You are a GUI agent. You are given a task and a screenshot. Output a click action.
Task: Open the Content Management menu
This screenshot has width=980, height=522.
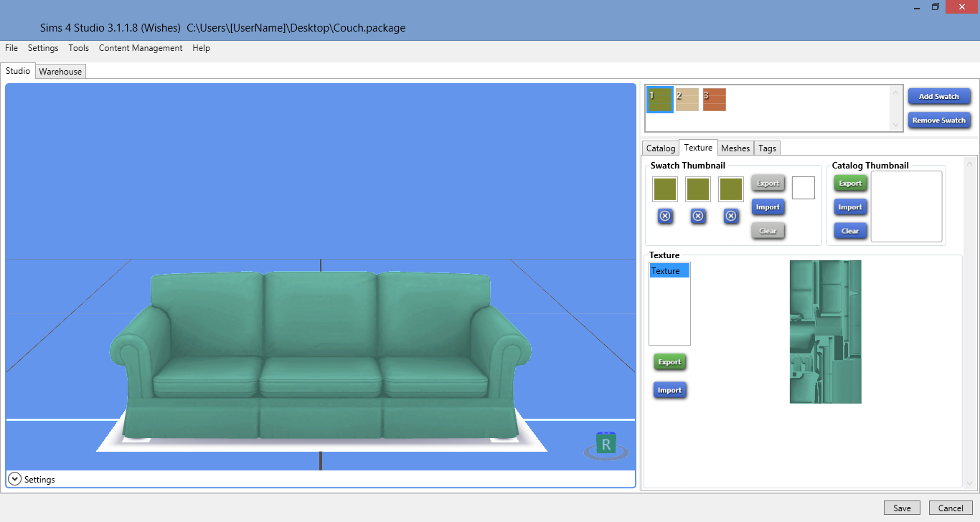point(141,48)
